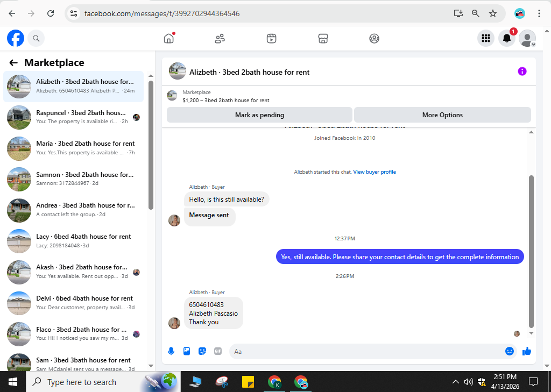The image size is (551, 392).
Task: Click the address bar URL
Action: 162,13
